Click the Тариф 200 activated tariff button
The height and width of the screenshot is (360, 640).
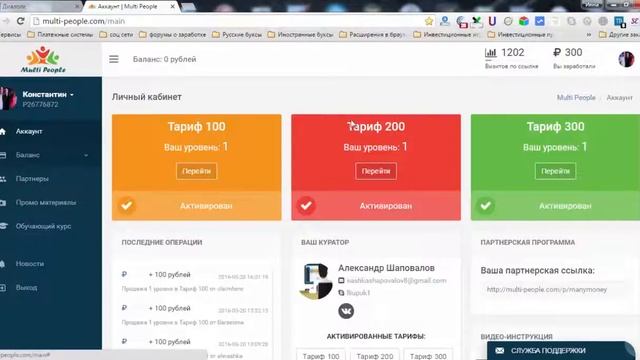pyautogui.click(x=375, y=356)
